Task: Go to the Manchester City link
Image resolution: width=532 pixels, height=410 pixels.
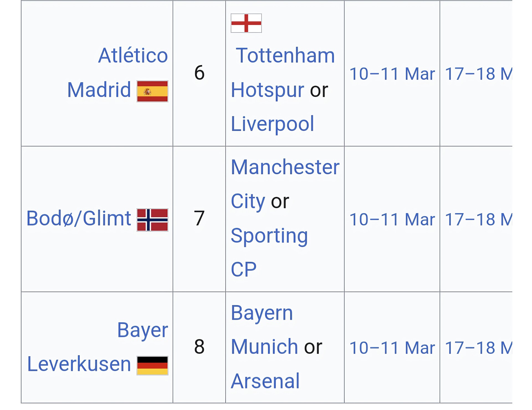Action: (x=285, y=167)
